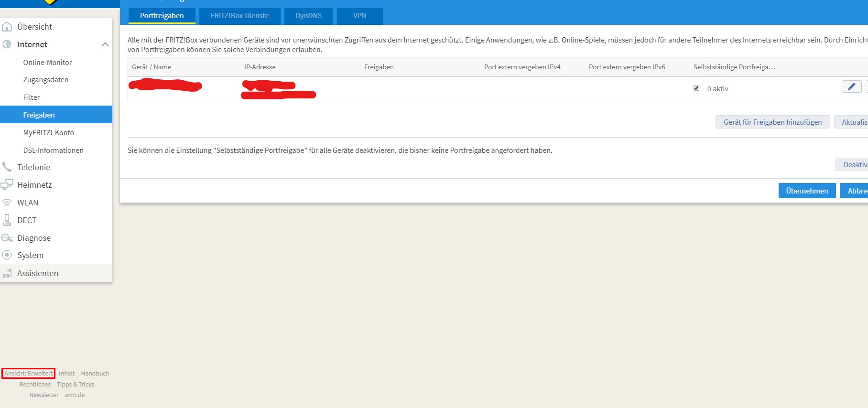Viewport: 868px width, 408px height.
Task: Click the Assistenten wizard icon
Action: coord(7,273)
